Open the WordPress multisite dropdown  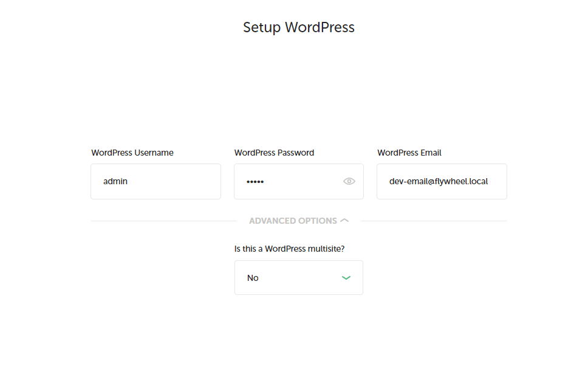[x=298, y=277]
